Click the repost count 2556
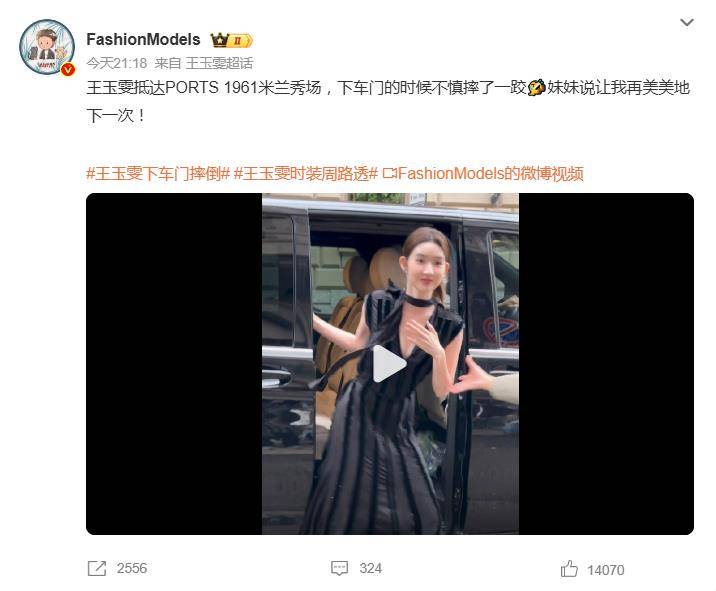The width and height of the screenshot is (716, 591). [132, 569]
